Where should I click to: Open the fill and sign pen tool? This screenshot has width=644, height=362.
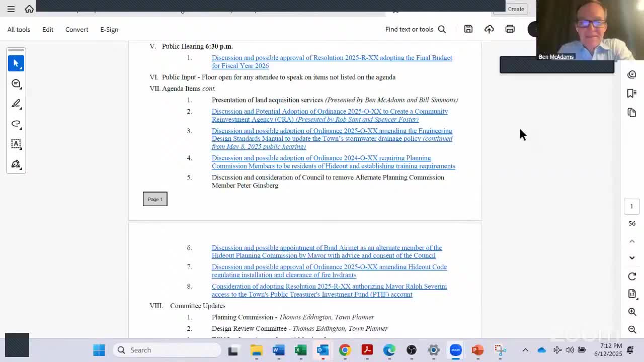pyautogui.click(x=16, y=164)
